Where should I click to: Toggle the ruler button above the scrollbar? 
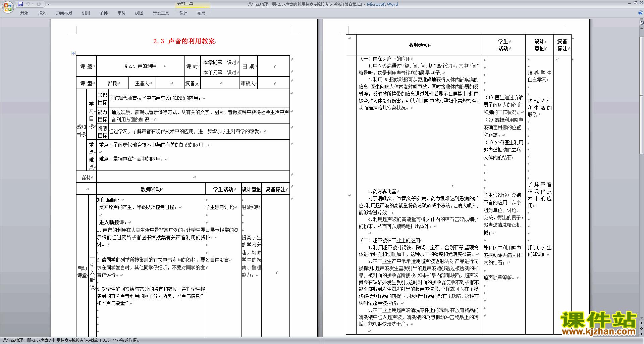click(x=642, y=22)
